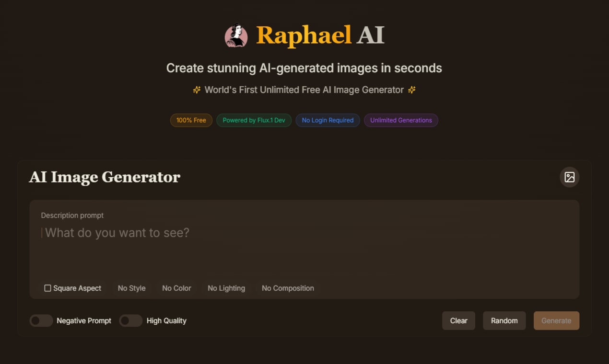
Task: Toggle the Square Aspect option
Action: point(73,288)
